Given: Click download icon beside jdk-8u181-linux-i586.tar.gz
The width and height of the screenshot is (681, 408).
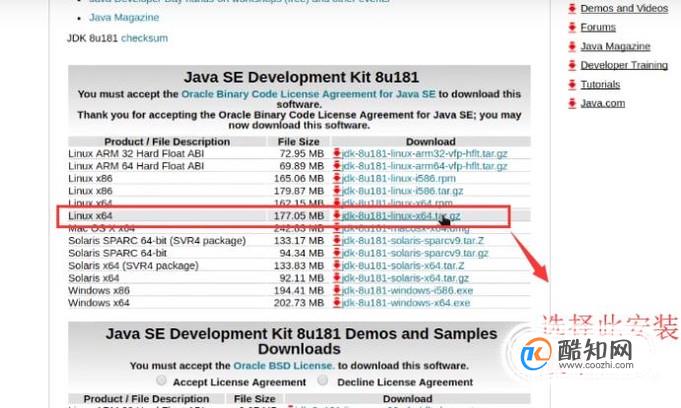Looking at the screenshot, I should [337, 191].
